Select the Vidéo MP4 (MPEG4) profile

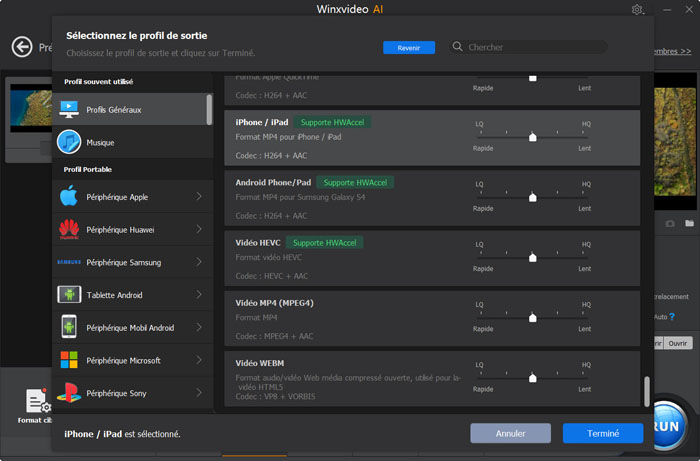(x=432, y=319)
